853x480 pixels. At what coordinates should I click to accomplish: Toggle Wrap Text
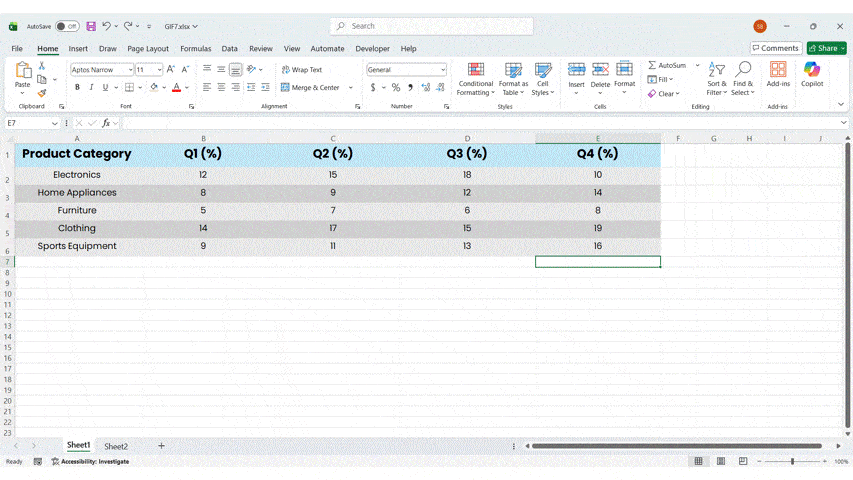coord(302,70)
